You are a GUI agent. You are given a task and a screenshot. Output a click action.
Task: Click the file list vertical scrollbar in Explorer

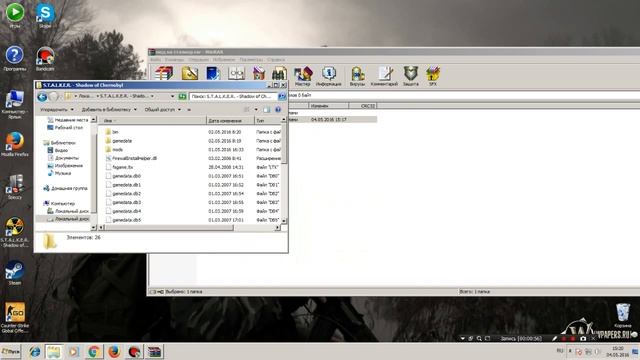tap(284, 143)
